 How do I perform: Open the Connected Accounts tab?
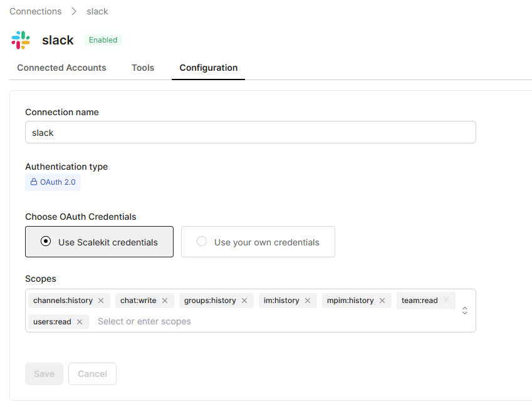click(x=62, y=68)
